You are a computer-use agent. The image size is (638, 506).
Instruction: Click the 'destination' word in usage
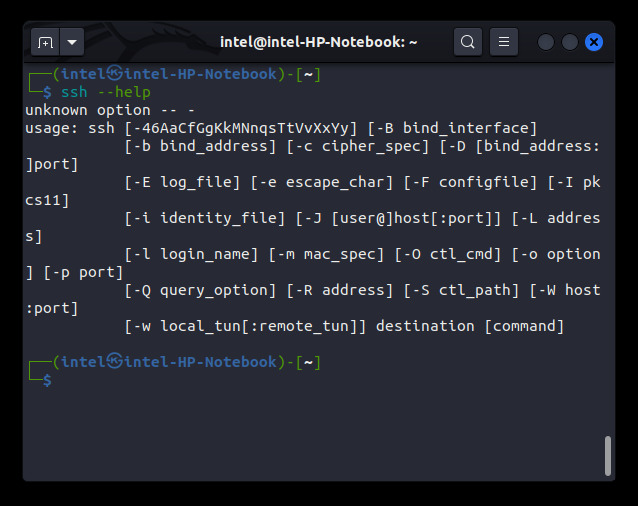(425, 326)
